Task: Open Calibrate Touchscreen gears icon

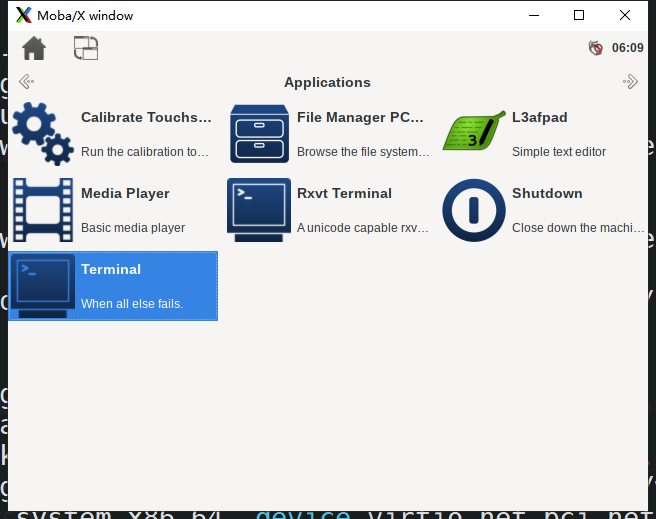Action: [x=43, y=134]
